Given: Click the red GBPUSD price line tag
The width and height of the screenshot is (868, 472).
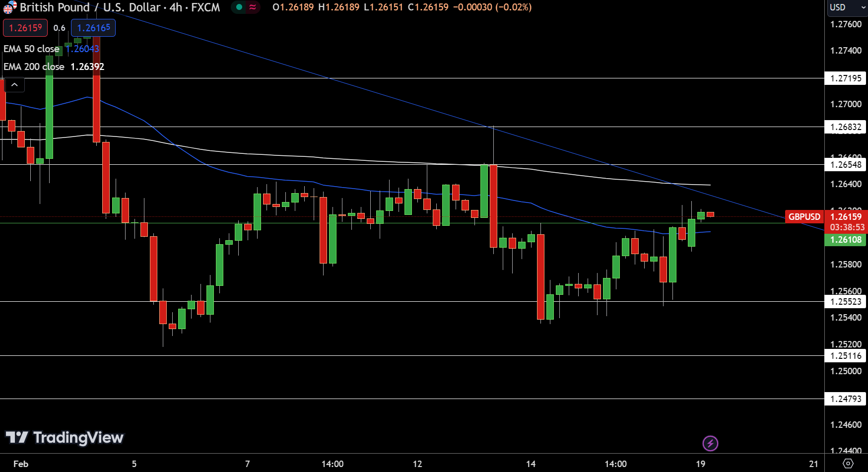Looking at the screenshot, I should [804, 216].
